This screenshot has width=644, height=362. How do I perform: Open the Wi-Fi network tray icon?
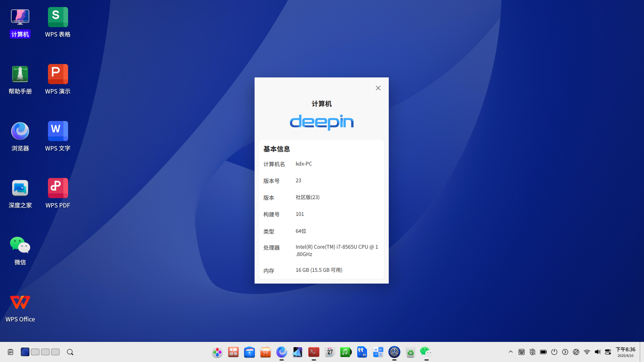point(587,352)
